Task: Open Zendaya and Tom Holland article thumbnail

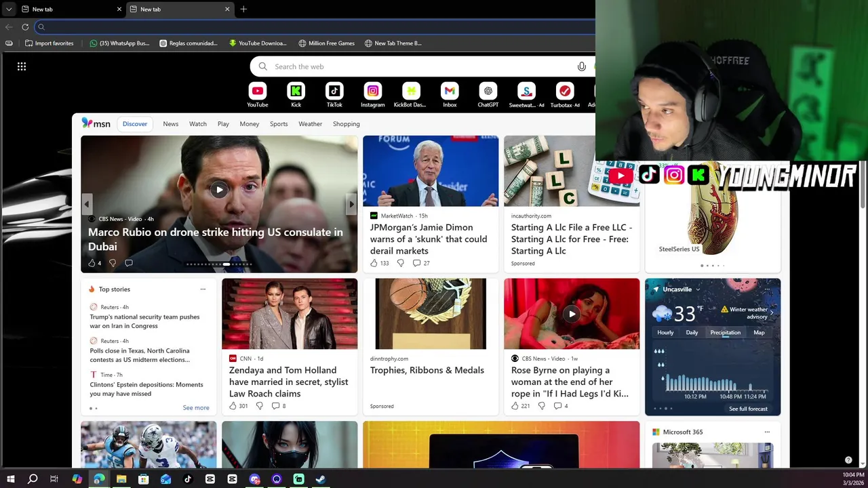Action: 290,314
